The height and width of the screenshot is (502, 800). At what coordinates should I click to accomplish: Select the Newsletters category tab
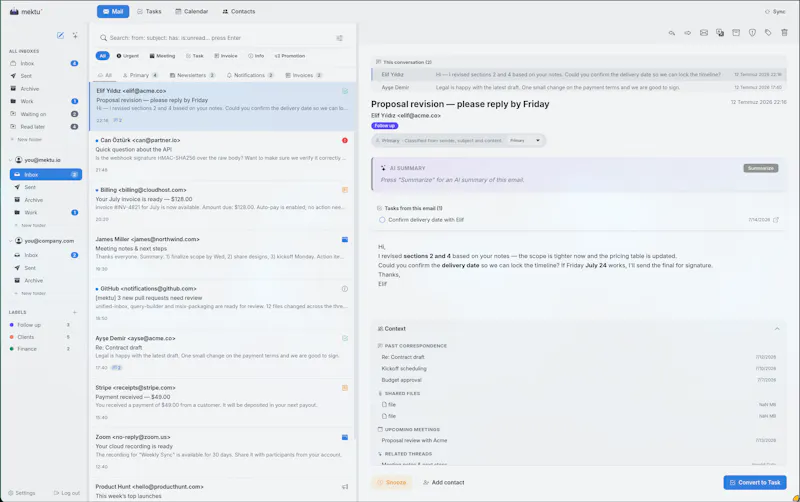pyautogui.click(x=192, y=75)
